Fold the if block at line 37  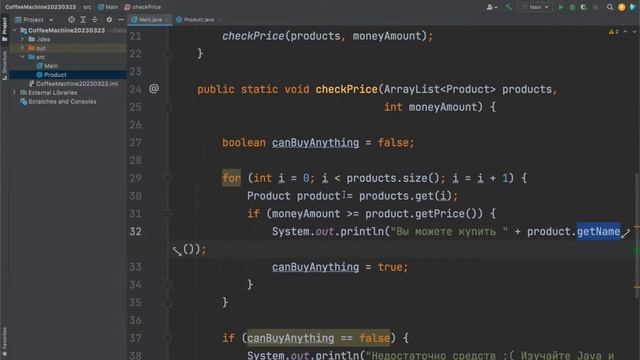click(168, 338)
